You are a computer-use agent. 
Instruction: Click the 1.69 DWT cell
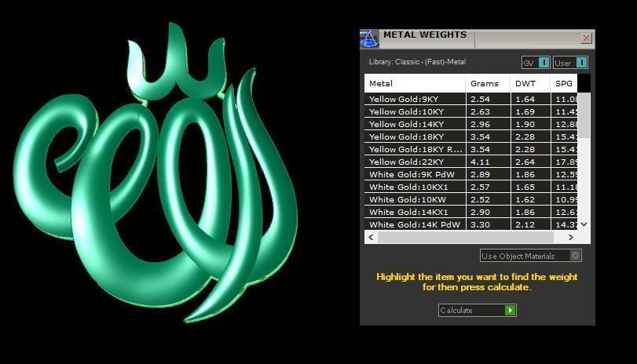click(x=530, y=111)
